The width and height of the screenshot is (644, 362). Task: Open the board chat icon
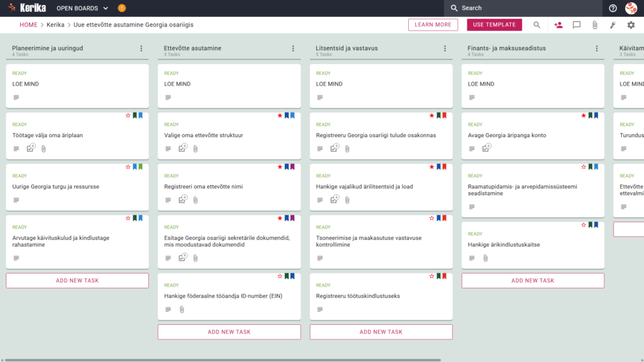pos(577,25)
